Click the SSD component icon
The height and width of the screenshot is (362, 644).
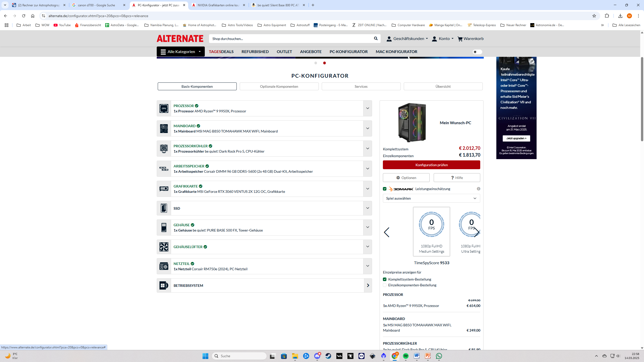click(x=164, y=208)
